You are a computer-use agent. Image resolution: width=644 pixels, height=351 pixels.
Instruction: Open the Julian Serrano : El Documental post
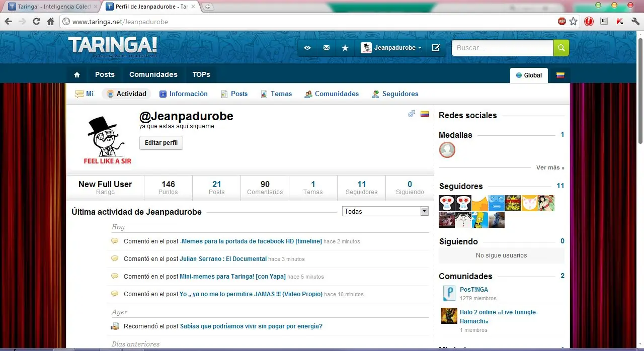[223, 259]
